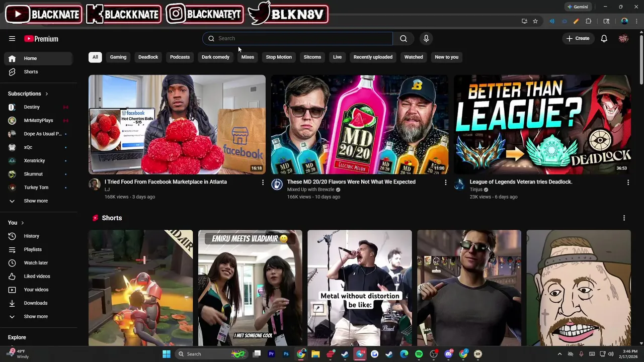
Task: Click the pencil extension icon
Action: (x=576, y=21)
